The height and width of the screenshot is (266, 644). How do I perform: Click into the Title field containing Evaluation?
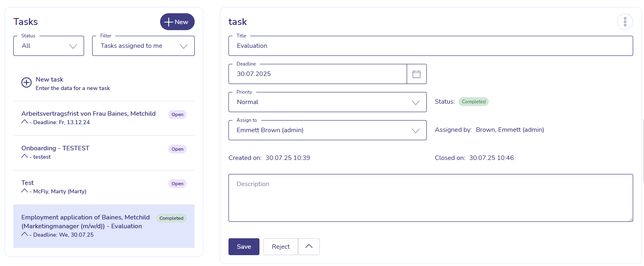(x=430, y=46)
